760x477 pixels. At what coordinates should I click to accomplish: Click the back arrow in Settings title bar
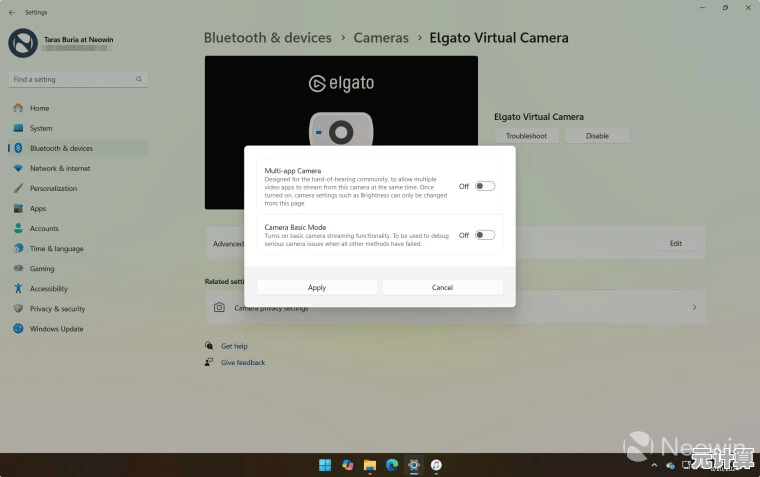pyautogui.click(x=12, y=12)
